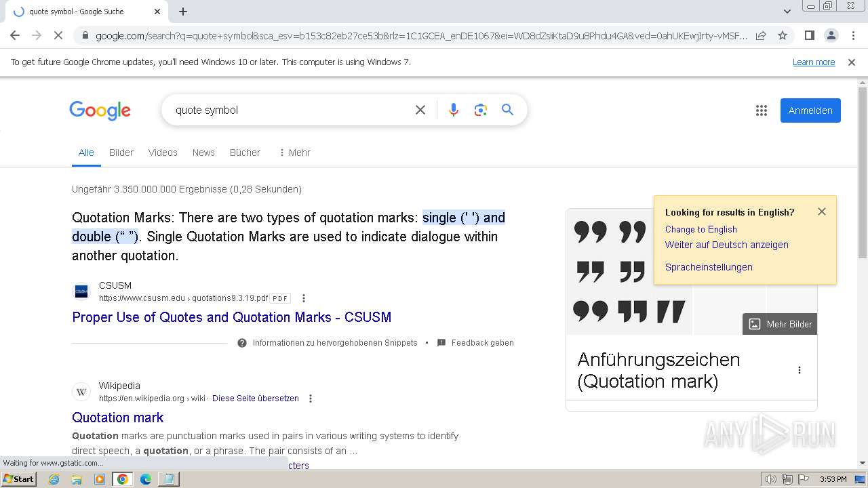Clear the search box text
The image size is (868, 488).
[420, 110]
